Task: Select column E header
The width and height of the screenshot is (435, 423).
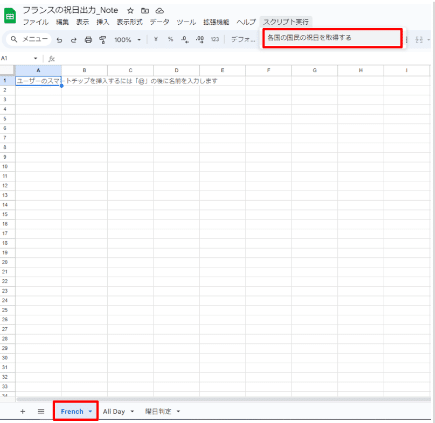Action: coord(222,70)
